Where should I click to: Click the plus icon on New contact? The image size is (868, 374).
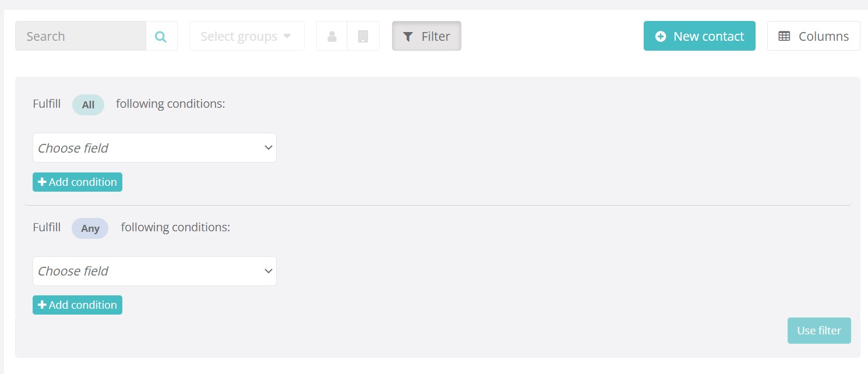point(661,36)
